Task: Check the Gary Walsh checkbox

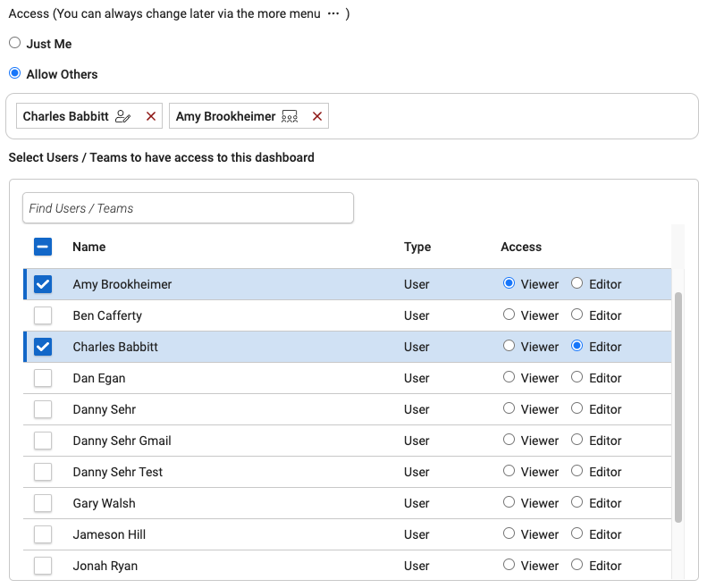Action: click(x=43, y=503)
